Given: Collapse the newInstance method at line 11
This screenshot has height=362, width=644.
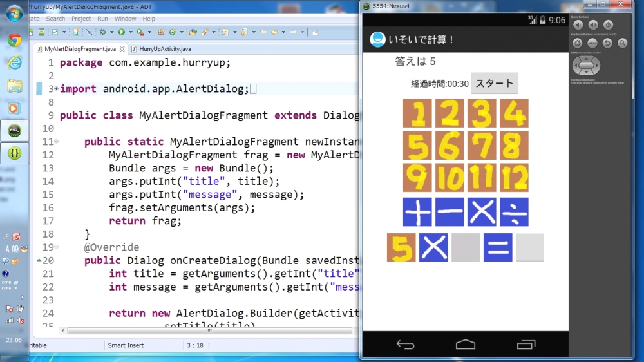Looking at the screenshot, I should click(56, 142).
